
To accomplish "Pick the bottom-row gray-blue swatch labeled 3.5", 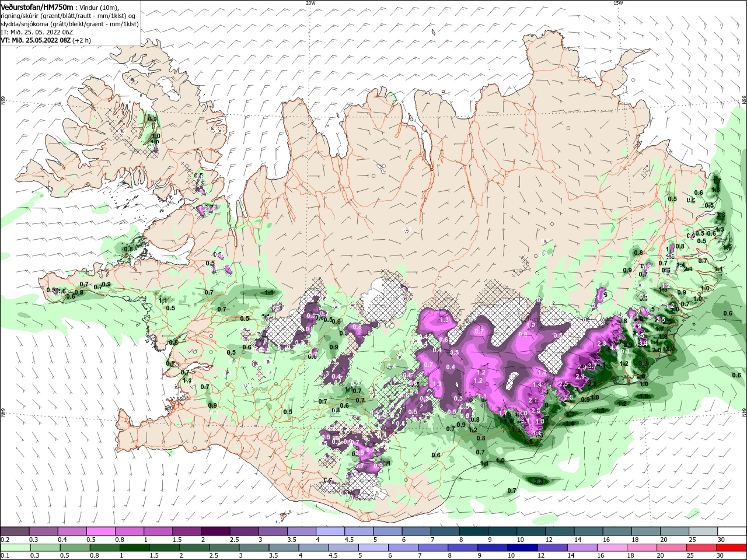I will [x=284, y=548].
